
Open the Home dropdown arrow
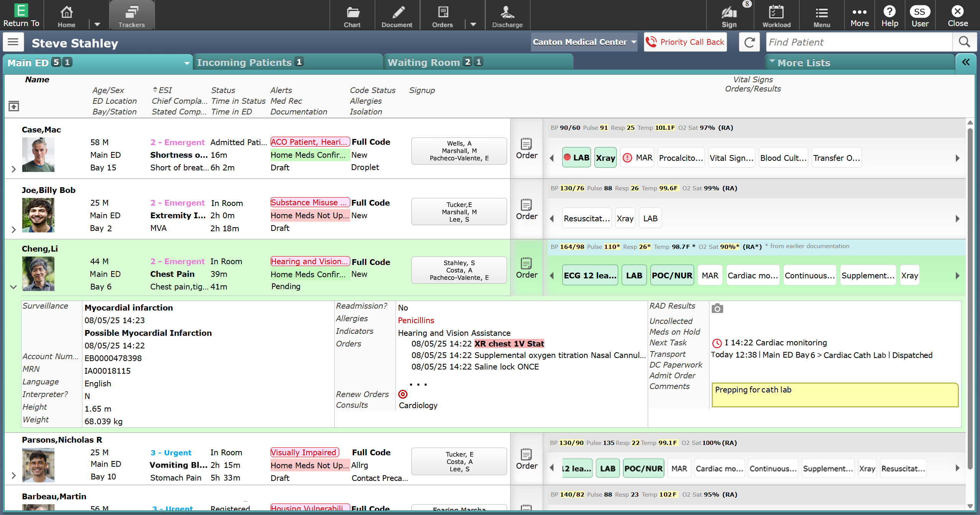(x=97, y=24)
